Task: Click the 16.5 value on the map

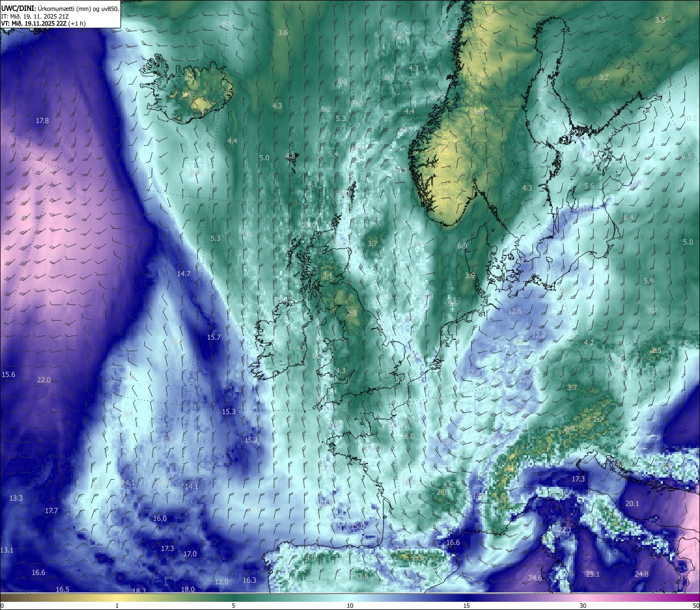Action: (x=62, y=589)
